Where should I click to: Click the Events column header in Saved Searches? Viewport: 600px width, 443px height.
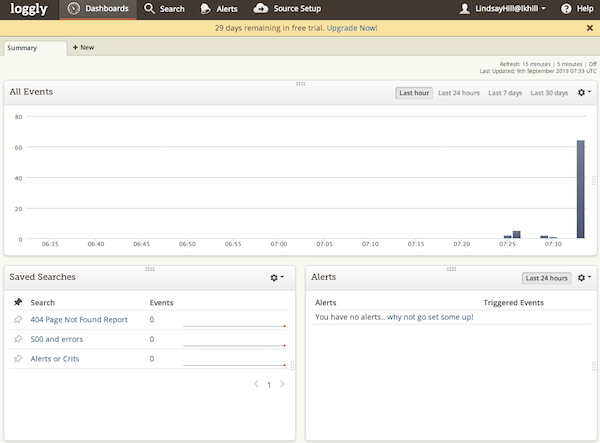[161, 303]
